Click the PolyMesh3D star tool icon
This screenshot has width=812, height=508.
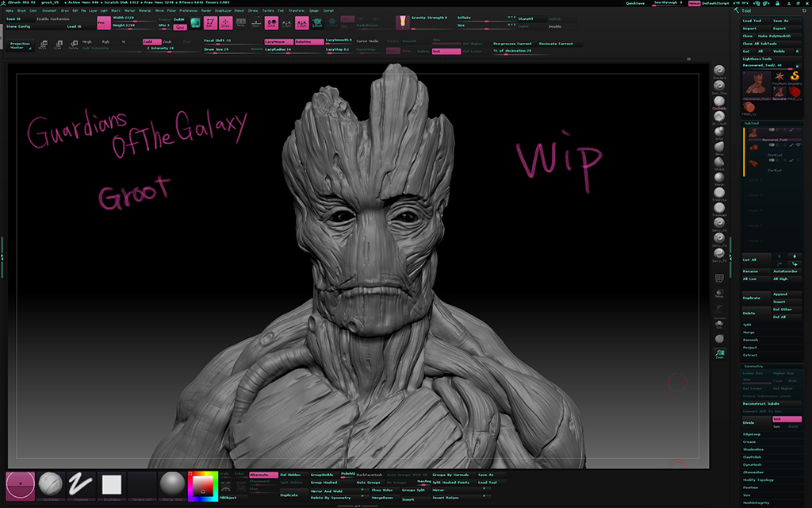[x=779, y=78]
